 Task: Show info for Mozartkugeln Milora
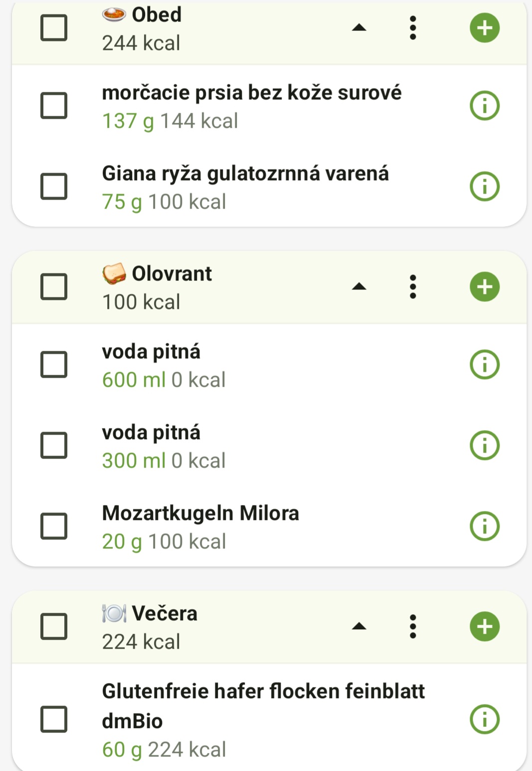[x=485, y=526]
